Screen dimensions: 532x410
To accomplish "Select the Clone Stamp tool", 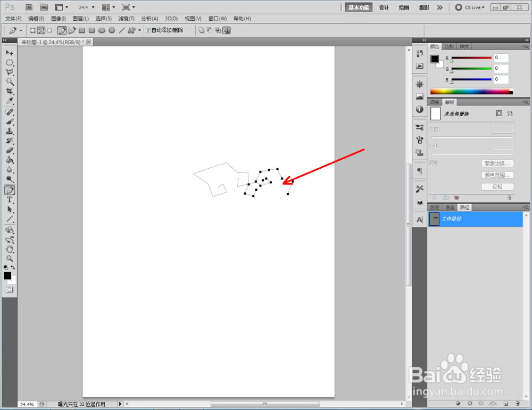I will pyautogui.click(x=10, y=131).
